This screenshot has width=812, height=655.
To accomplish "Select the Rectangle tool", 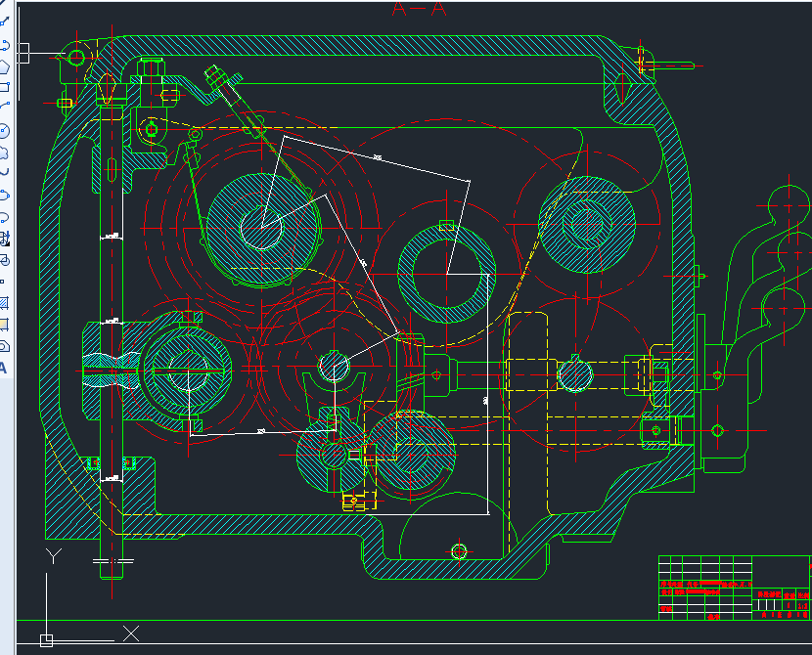I will click(x=4, y=87).
